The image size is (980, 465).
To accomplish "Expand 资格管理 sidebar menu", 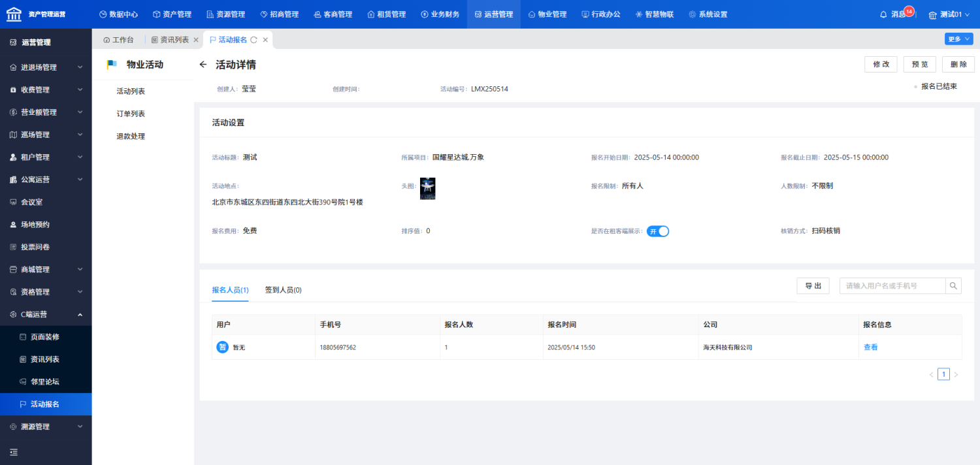I will click(x=46, y=292).
